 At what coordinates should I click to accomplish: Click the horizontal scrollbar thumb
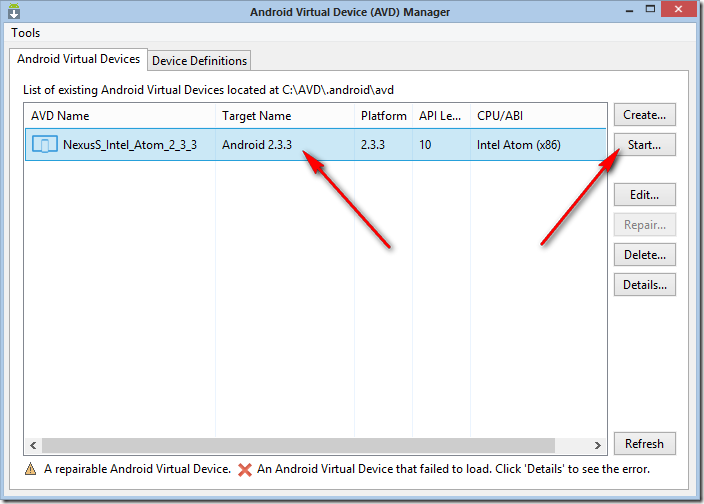[x=298, y=445]
